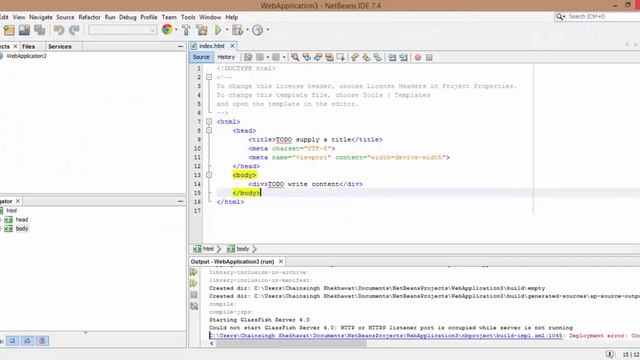Open dropdown arrow next to Chrome icon

176,30
